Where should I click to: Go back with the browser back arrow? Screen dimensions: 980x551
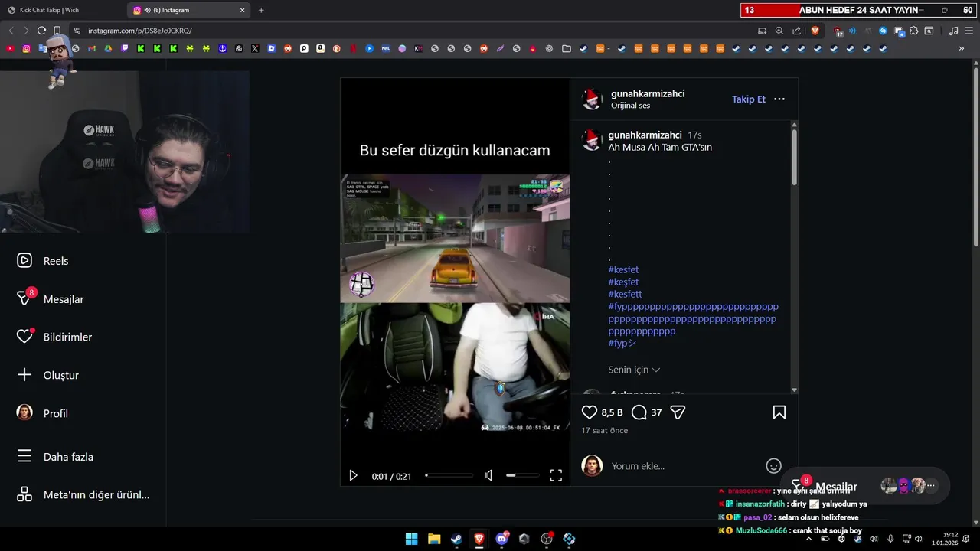(11, 31)
